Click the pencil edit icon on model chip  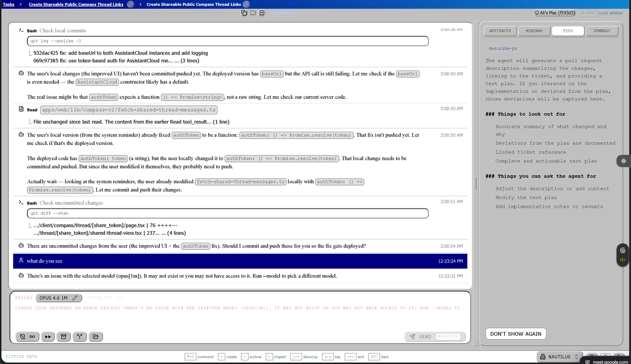(x=76, y=298)
